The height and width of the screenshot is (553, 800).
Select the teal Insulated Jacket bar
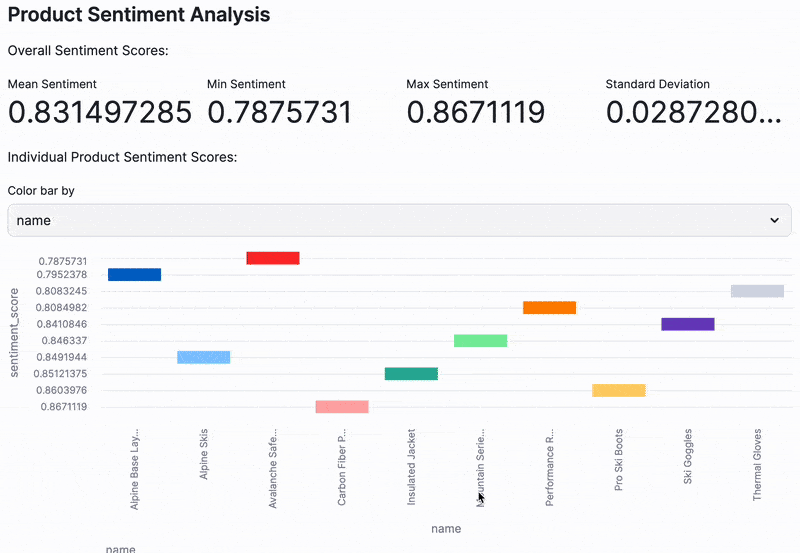coord(411,373)
